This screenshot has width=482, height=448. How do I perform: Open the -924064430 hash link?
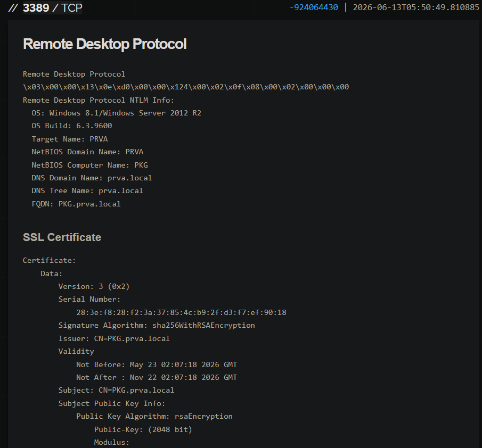click(314, 7)
